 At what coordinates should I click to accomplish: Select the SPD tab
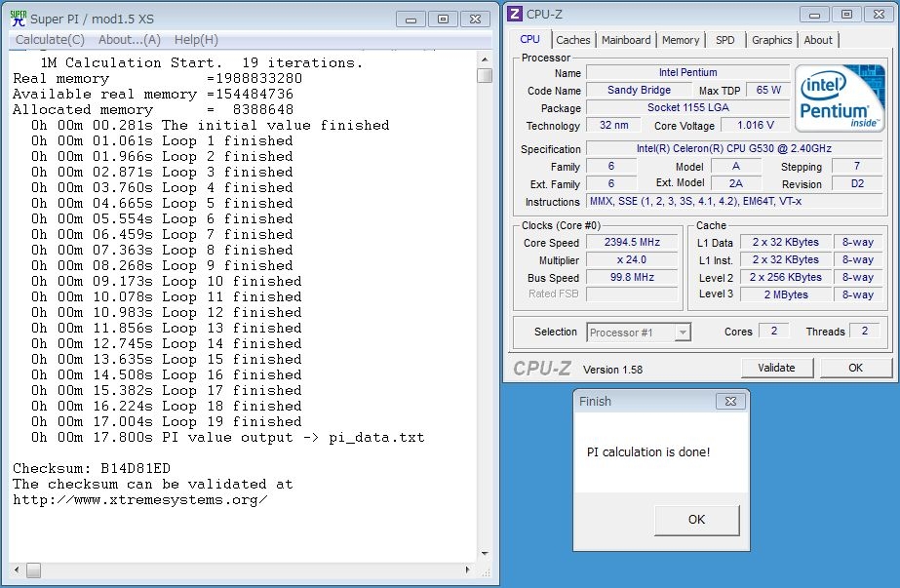click(724, 40)
